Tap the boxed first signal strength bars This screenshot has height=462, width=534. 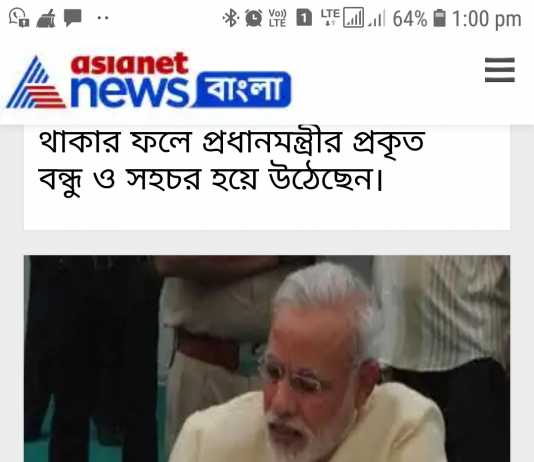click(353, 18)
